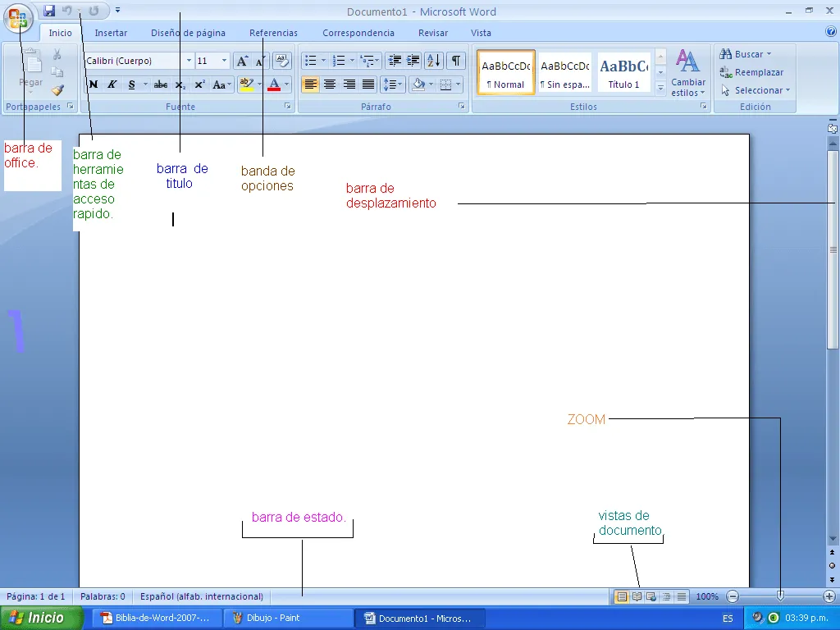Open the Referencias ribbon tab
Screen dimensions: 840x630
coord(273,33)
